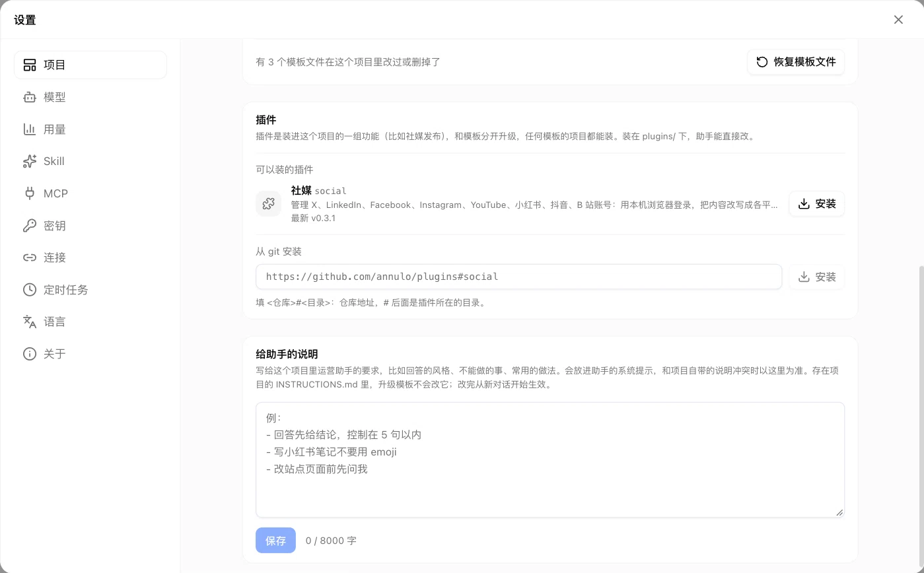Click the info icon beside 关于

click(30, 354)
